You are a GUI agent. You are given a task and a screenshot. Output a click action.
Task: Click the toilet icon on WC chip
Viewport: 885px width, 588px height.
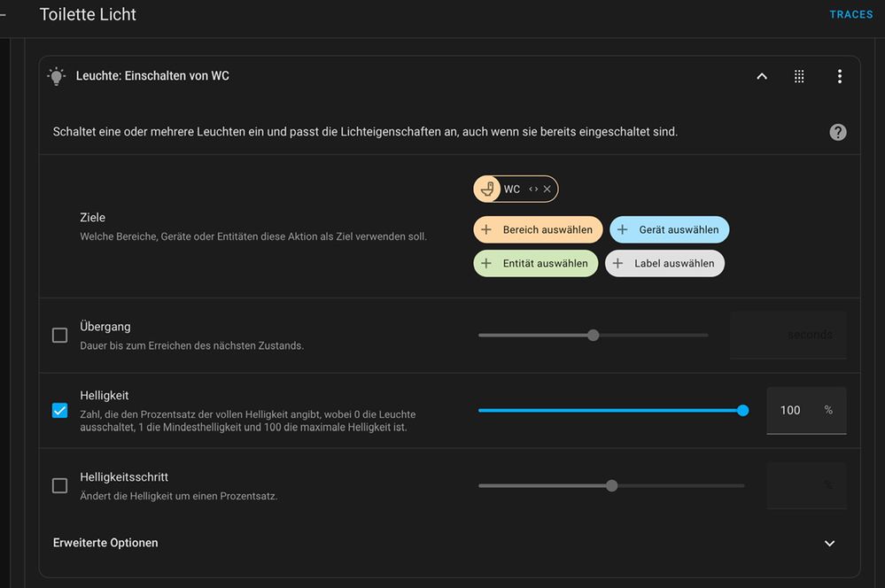(x=486, y=190)
